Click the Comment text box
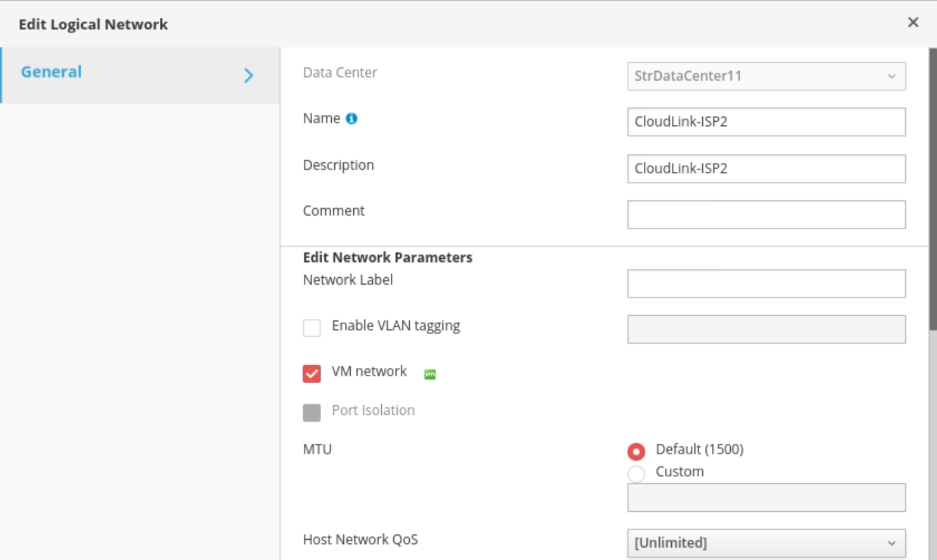This screenshot has height=560, width=937. click(766, 214)
